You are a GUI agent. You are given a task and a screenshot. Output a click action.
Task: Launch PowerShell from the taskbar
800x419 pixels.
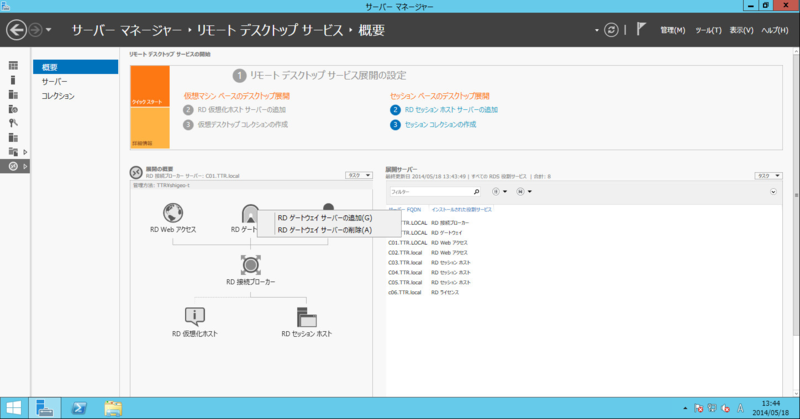tap(79, 408)
